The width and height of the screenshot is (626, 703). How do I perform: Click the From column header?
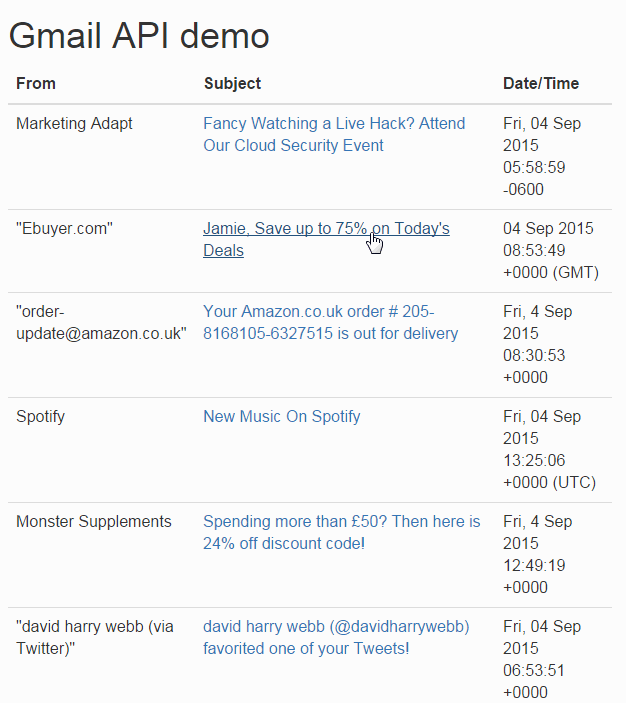(x=36, y=83)
